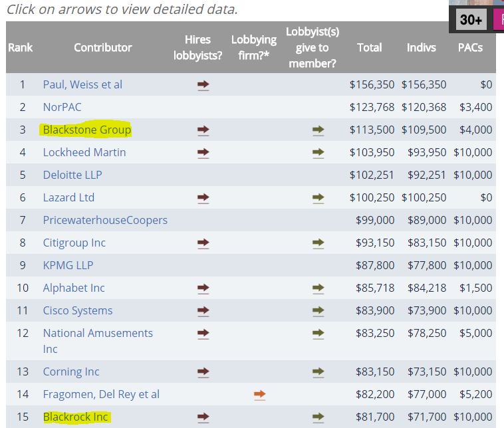
Task: Click Hires lobbyists arrow for Lazard Ltd
Action: (203, 197)
